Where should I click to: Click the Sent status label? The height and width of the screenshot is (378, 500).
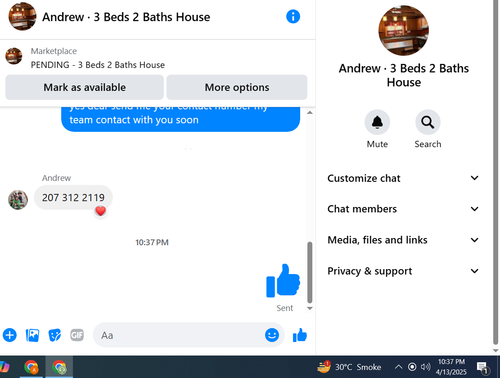point(285,308)
